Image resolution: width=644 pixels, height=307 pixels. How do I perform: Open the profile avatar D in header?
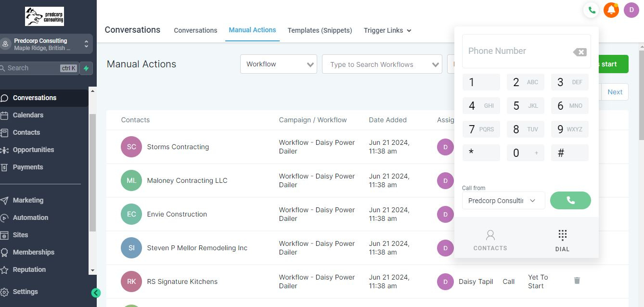pos(631,10)
